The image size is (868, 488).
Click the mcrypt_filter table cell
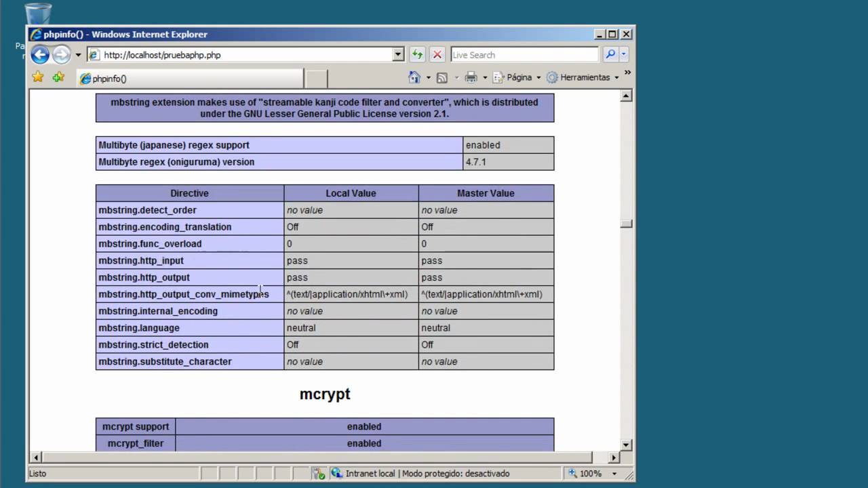click(136, 443)
